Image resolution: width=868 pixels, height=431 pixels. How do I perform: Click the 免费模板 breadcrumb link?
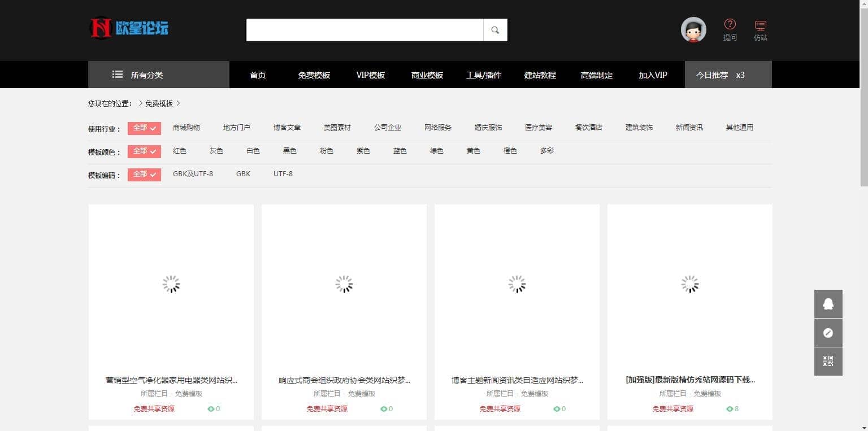159,103
